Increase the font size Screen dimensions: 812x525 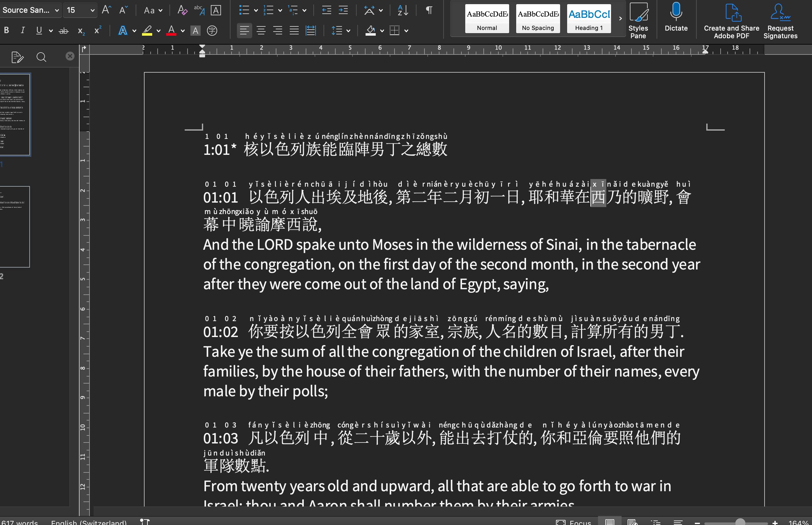click(x=106, y=10)
